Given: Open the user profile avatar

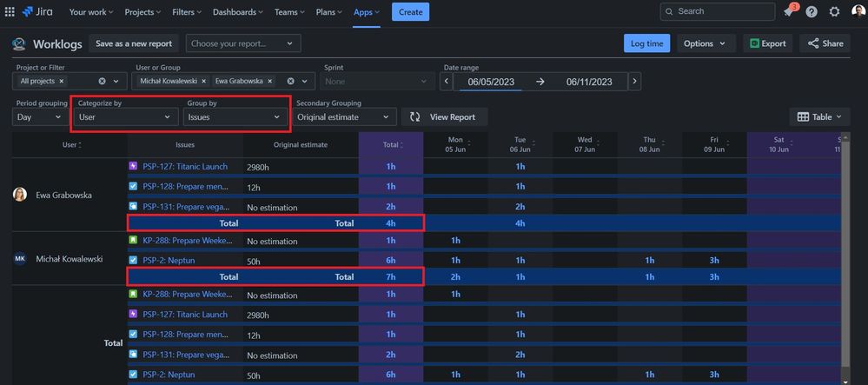Looking at the screenshot, I should [x=858, y=11].
